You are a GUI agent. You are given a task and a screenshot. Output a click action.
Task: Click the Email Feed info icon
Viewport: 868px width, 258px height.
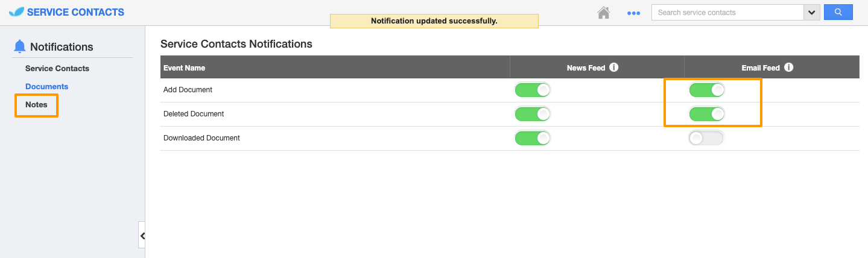(x=788, y=68)
